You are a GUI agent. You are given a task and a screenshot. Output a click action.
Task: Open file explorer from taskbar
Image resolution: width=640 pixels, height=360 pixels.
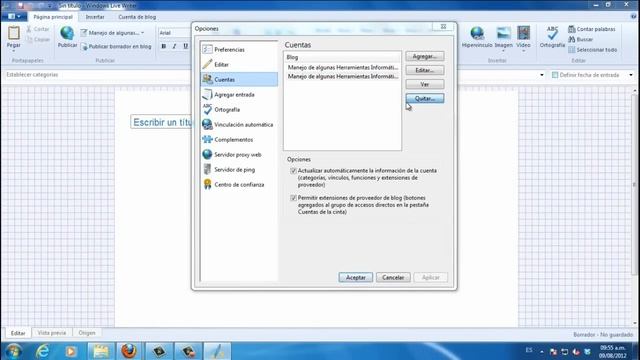(x=101, y=351)
